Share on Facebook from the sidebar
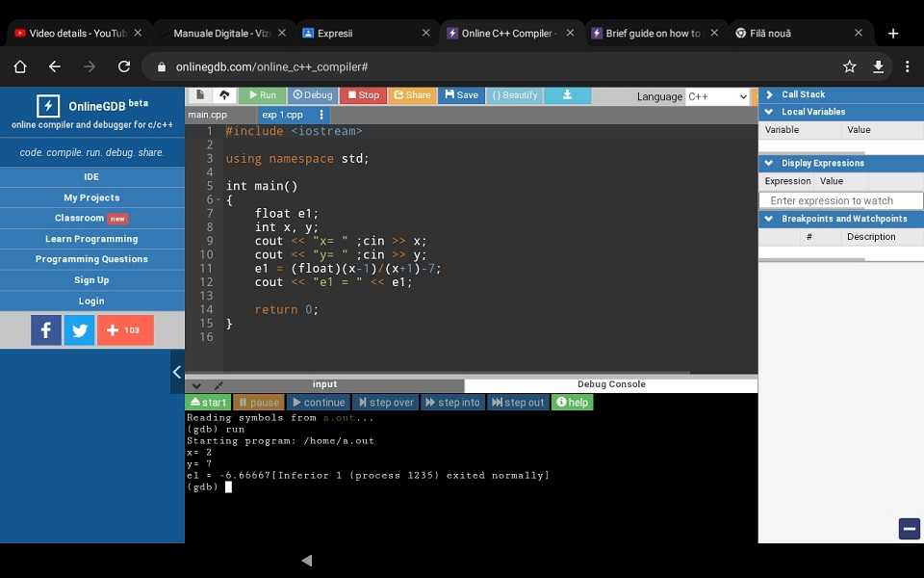This screenshot has width=924, height=578. tap(45, 330)
